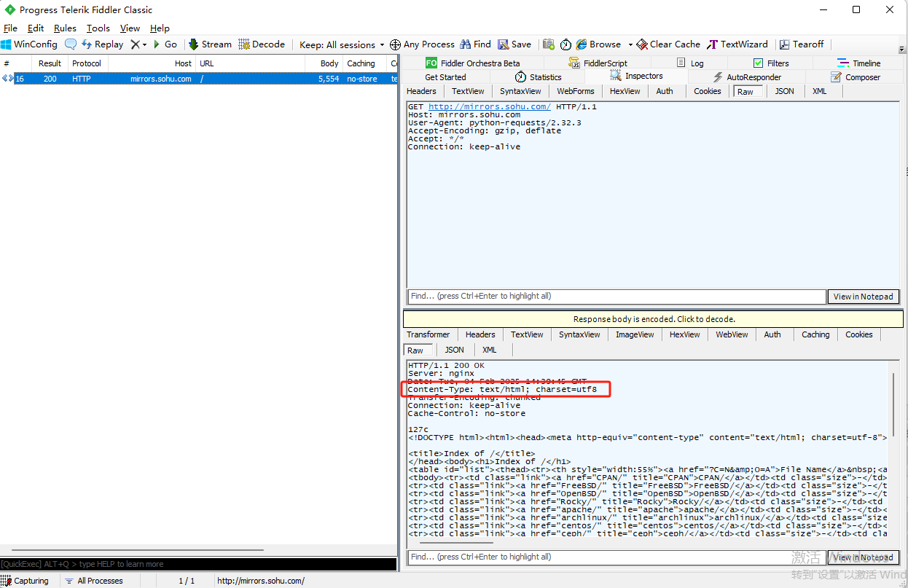Toggle Decode mode in the toolbar
The image size is (908, 588).
[x=262, y=44]
